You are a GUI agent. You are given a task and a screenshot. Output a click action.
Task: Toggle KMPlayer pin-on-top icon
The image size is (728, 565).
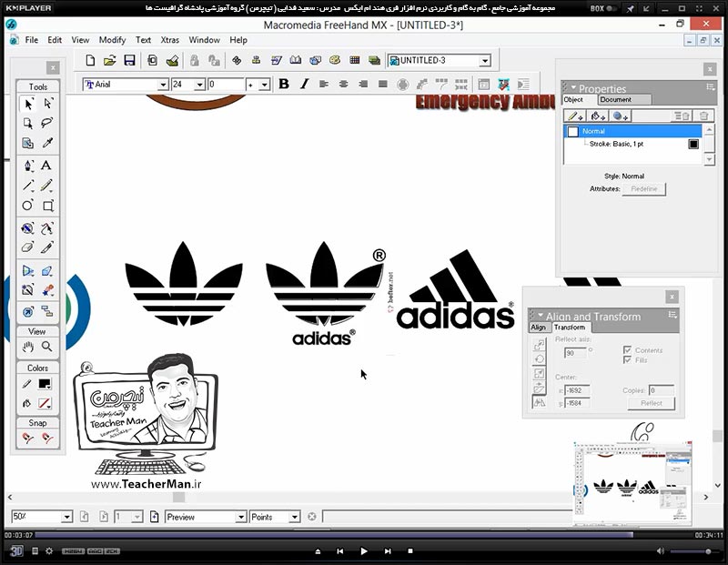click(x=630, y=8)
